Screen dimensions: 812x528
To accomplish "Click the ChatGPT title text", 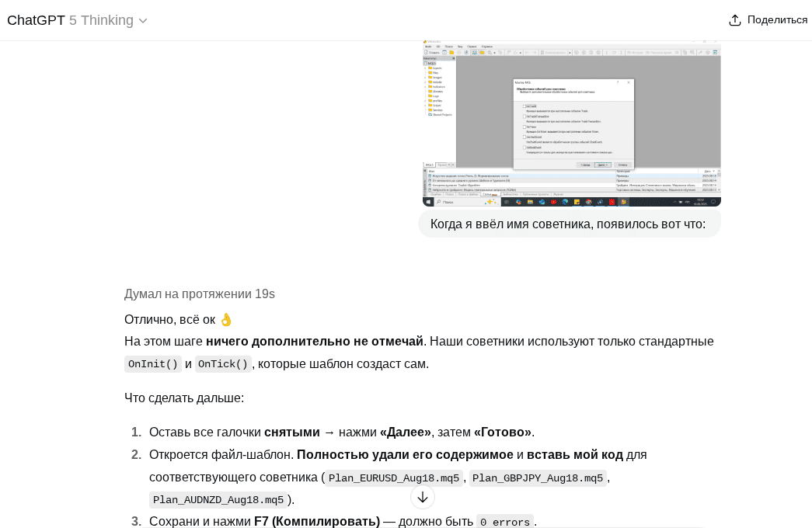I will coord(36,20).
